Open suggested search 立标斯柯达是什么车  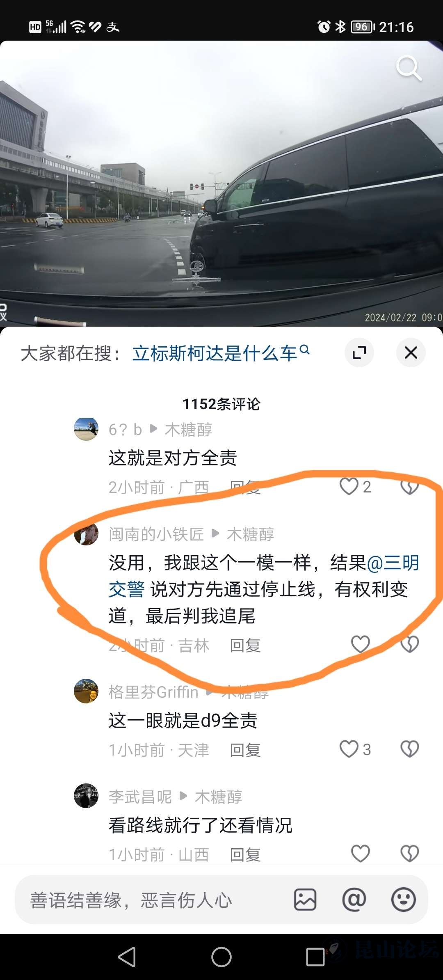[221, 353]
